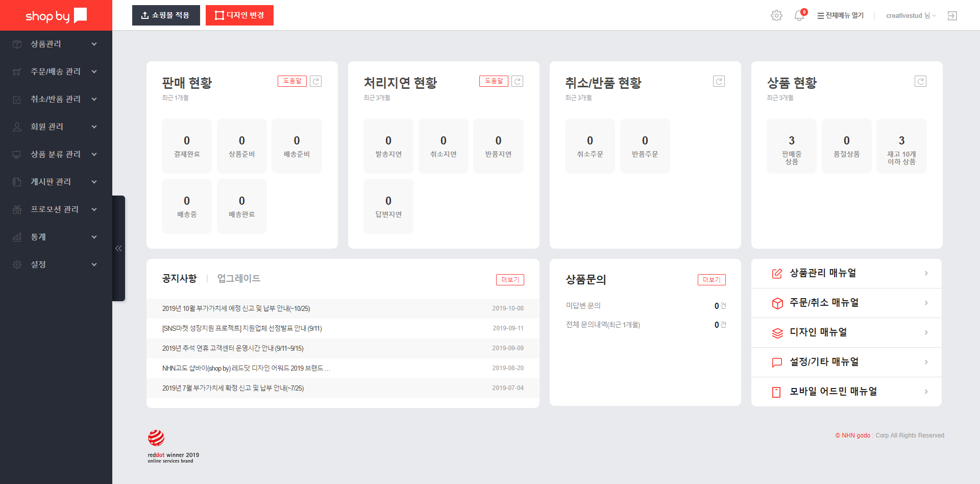980x484 pixels.
Task: Click the 주문/배송 관리 cart icon
Action: 17,71
